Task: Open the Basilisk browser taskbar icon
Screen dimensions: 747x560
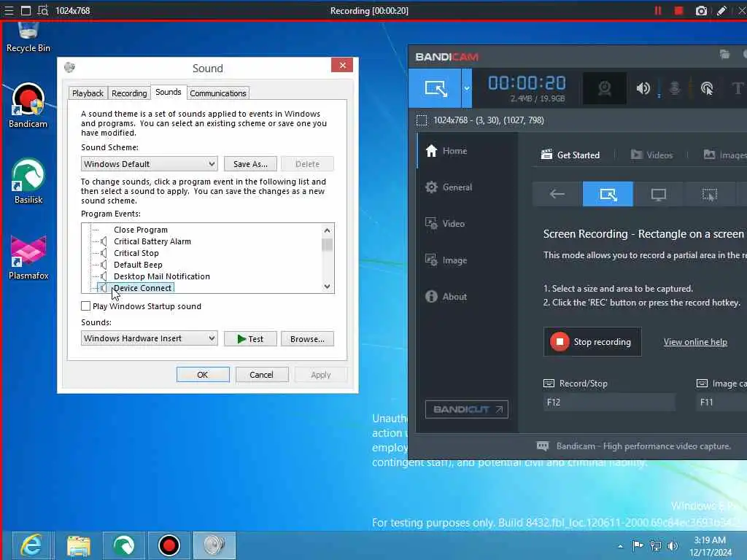Action: point(124,545)
